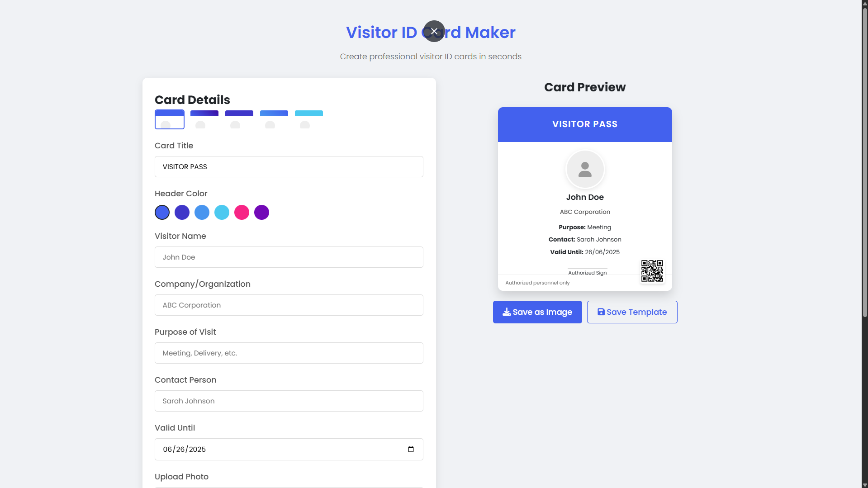The image size is (868, 488).
Task: Click Save as Image button
Action: [x=537, y=312]
